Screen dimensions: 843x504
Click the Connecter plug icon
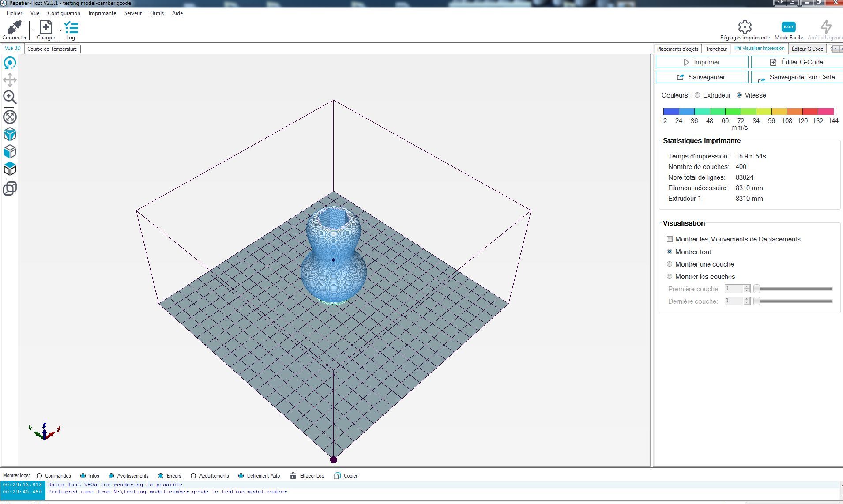pos(14,27)
